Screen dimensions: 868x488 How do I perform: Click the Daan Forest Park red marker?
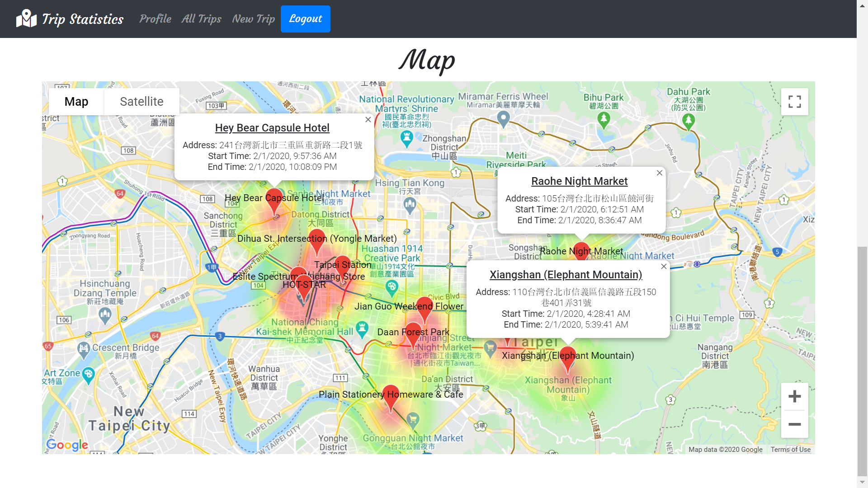tap(413, 336)
